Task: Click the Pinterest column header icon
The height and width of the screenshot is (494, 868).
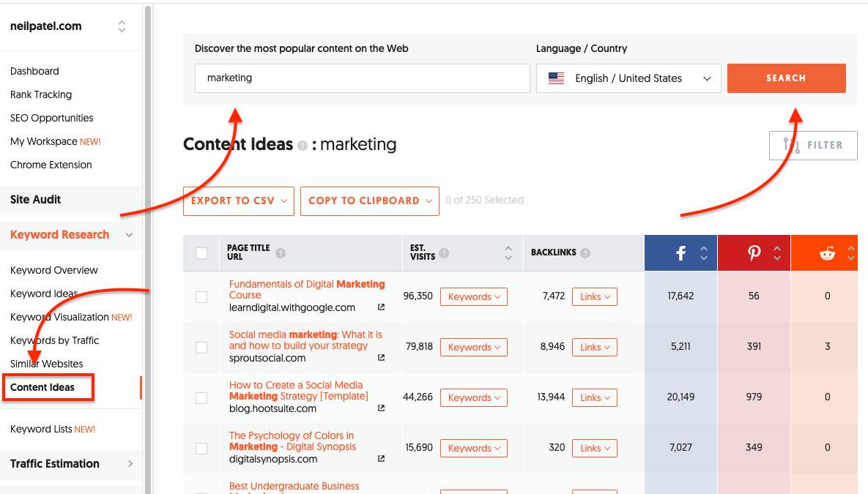Action: (754, 253)
